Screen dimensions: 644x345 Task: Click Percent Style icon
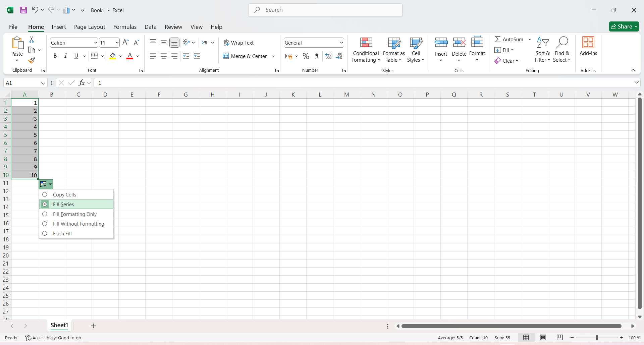click(306, 56)
